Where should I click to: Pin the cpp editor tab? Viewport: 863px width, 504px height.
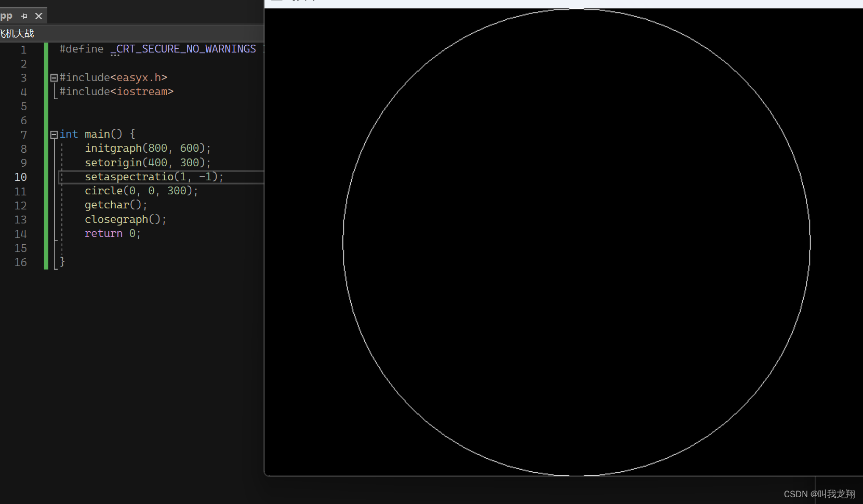[24, 16]
